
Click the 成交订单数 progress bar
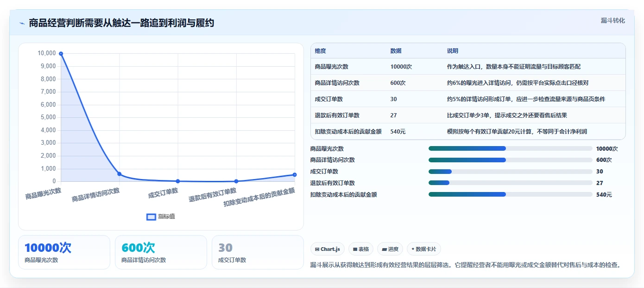pos(510,172)
